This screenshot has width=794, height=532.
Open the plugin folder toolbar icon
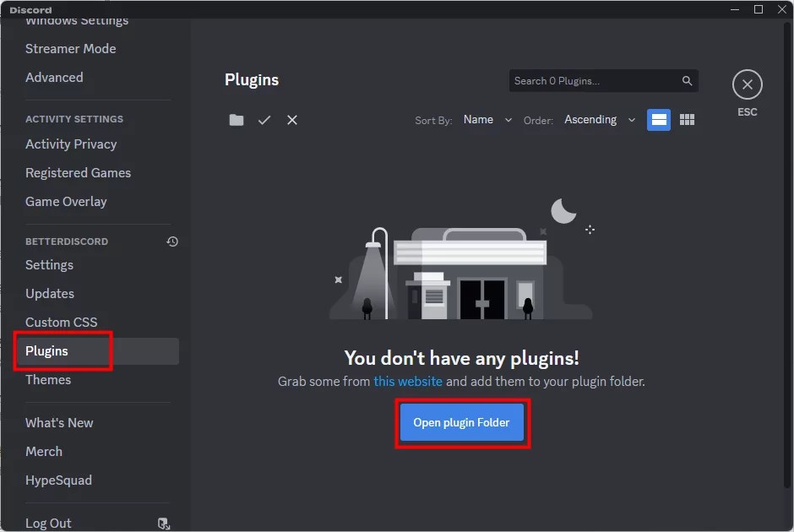pyautogui.click(x=236, y=120)
